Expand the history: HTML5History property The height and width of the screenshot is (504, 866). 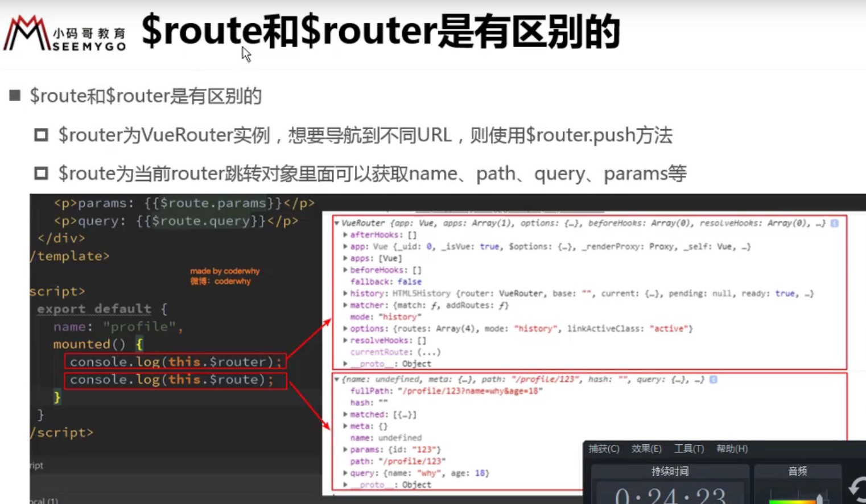345,294
